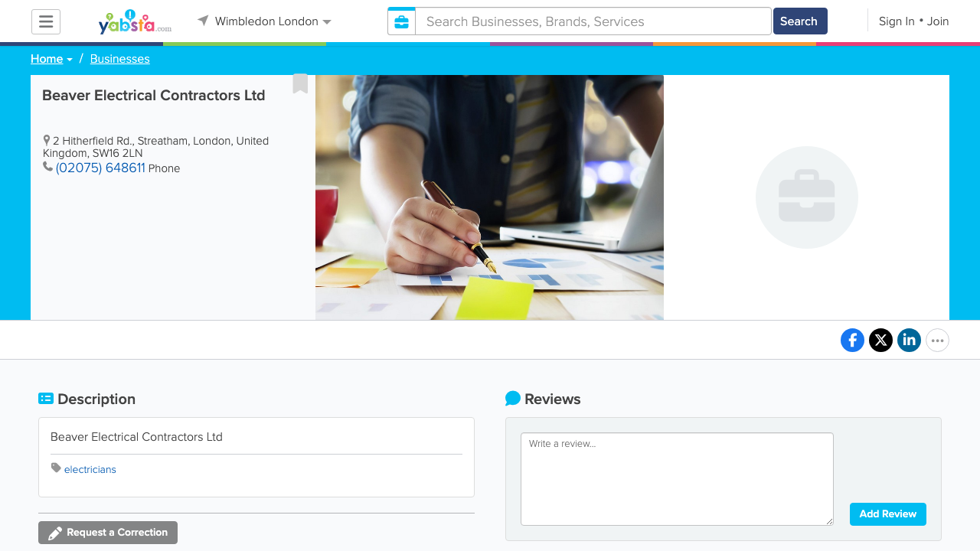Share the business on LinkedIn

coord(909,340)
